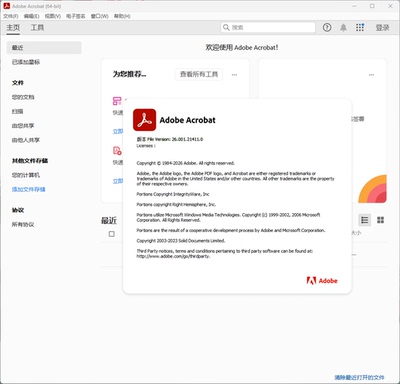This screenshot has width=400, height=384.
Task: Select 由您共享 in the sidebar
Action: (x=23, y=126)
